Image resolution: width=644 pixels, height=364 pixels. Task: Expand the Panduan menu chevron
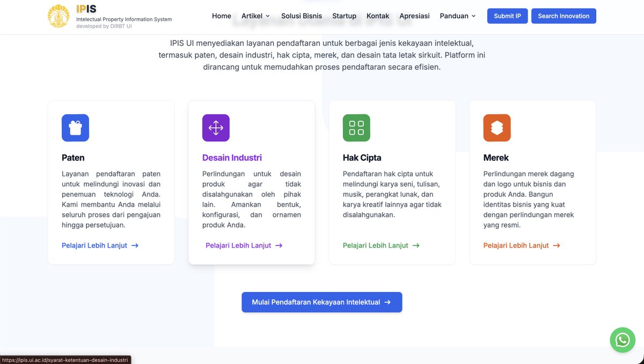click(x=473, y=16)
